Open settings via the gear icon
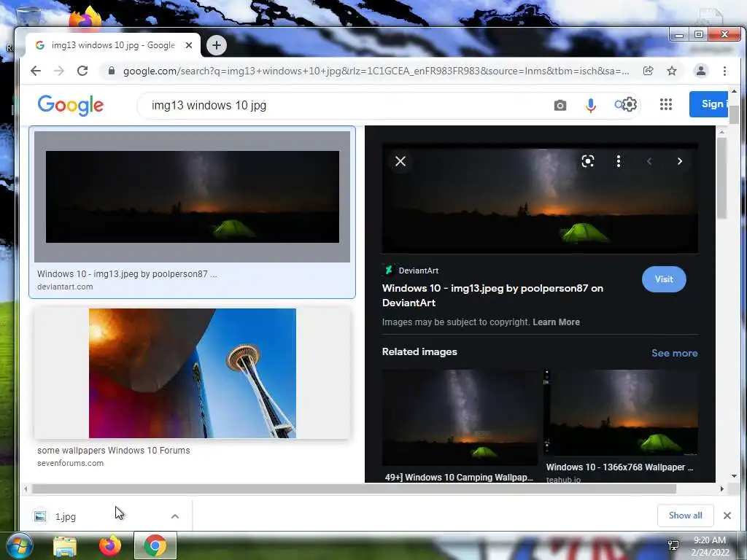Viewport: 747px width, 560px height. 629,104
